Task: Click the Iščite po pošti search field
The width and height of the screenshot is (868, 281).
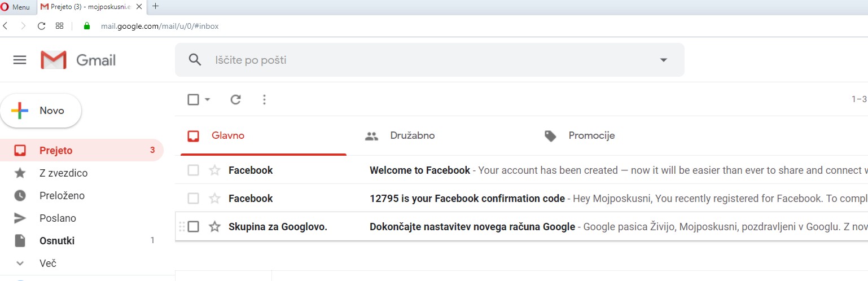Action: pyautogui.click(x=429, y=60)
